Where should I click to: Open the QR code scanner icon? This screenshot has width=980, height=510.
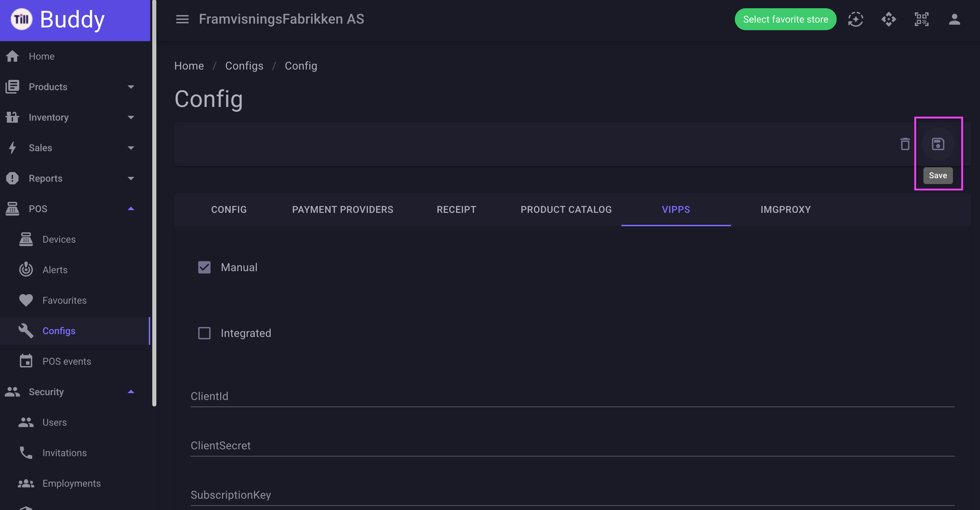pyautogui.click(x=921, y=19)
